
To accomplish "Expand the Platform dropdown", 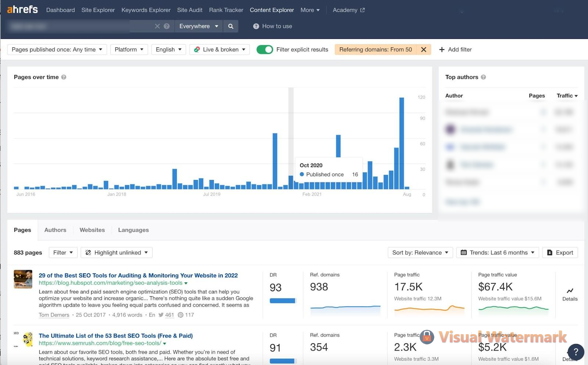I will coord(129,50).
